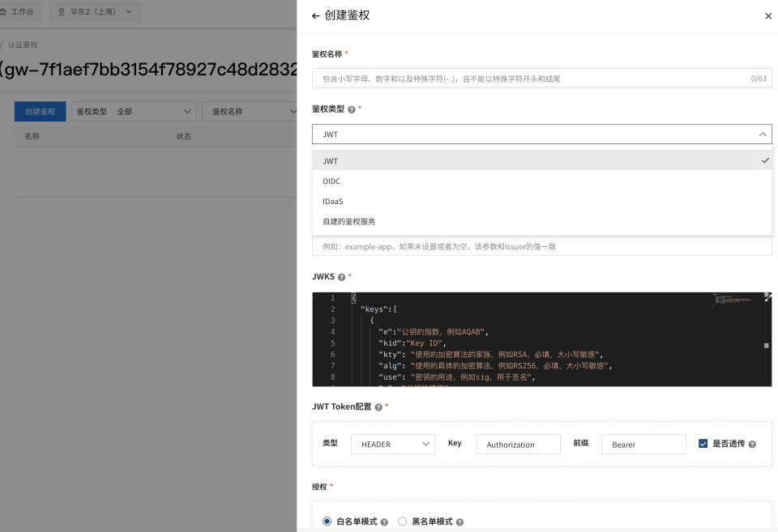Screen dimensions: 778x532
Task: Toggle the 是否透传 checkbox
Action: click(x=703, y=444)
